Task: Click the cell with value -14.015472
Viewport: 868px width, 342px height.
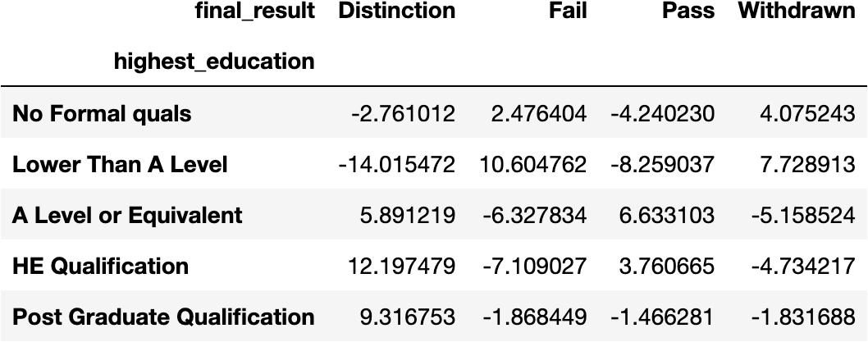Action: (x=397, y=165)
